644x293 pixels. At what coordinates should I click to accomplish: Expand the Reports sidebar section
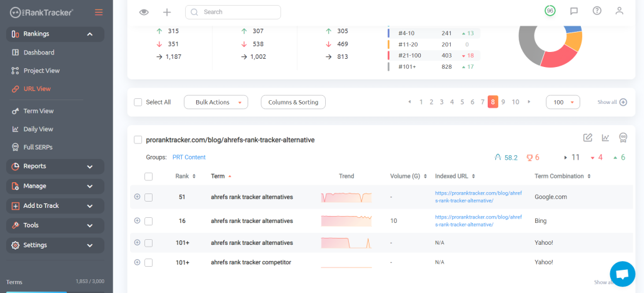click(55, 167)
